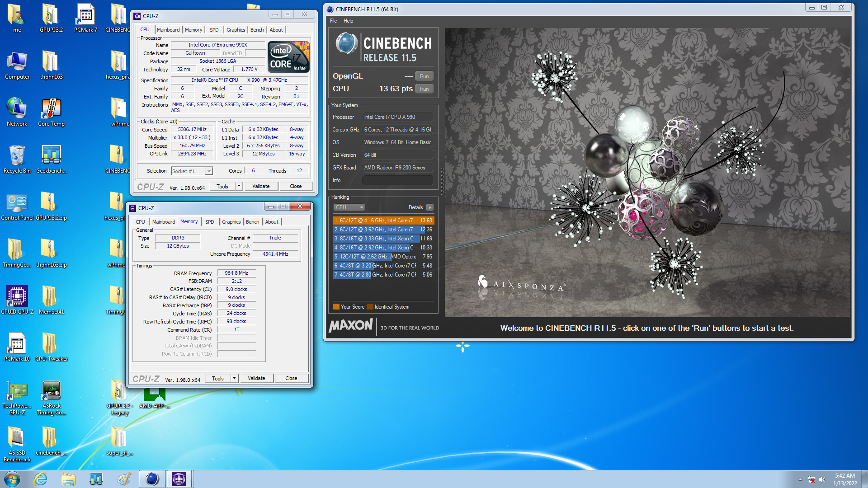The height and width of the screenshot is (488, 868).
Task: Switch to Cinebench taskbar icon
Action: pyautogui.click(x=152, y=479)
